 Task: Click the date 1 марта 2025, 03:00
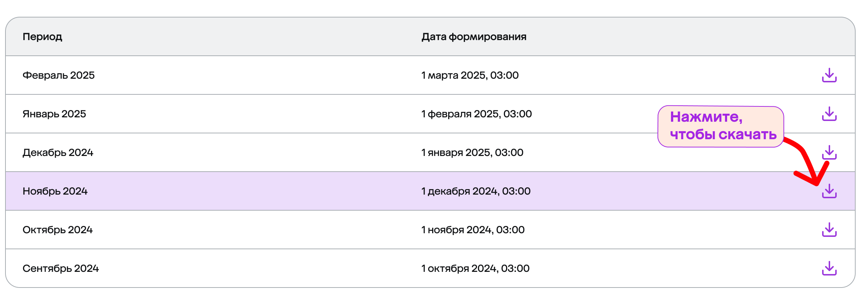[x=470, y=75]
